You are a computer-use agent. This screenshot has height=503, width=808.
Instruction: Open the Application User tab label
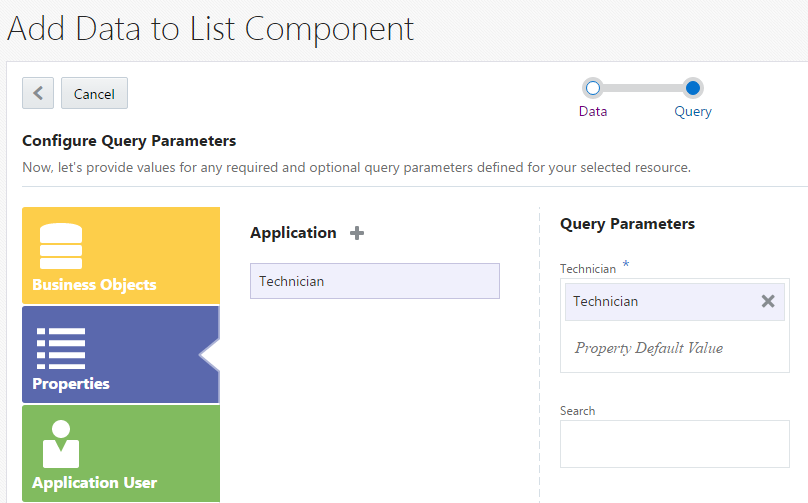tap(94, 483)
